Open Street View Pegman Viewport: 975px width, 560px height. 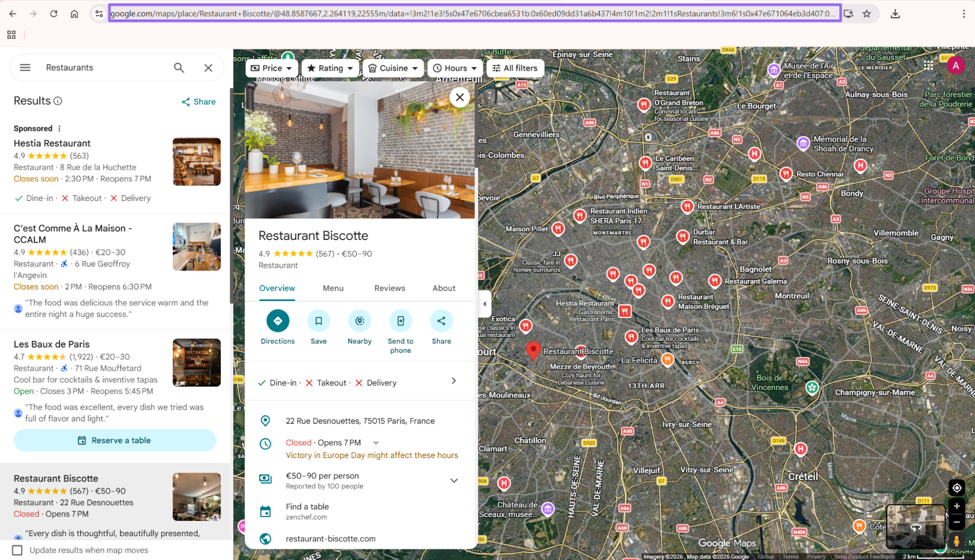[956, 541]
